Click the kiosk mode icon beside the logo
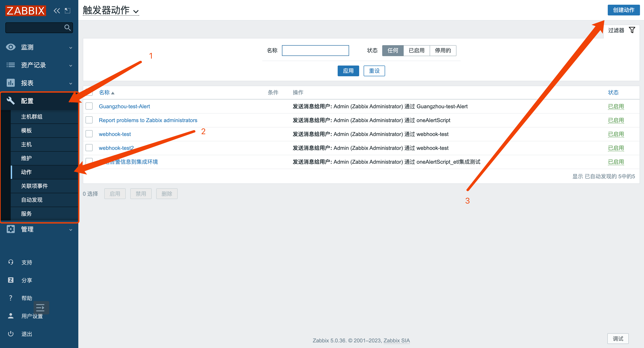The height and width of the screenshot is (348, 644). point(68,11)
